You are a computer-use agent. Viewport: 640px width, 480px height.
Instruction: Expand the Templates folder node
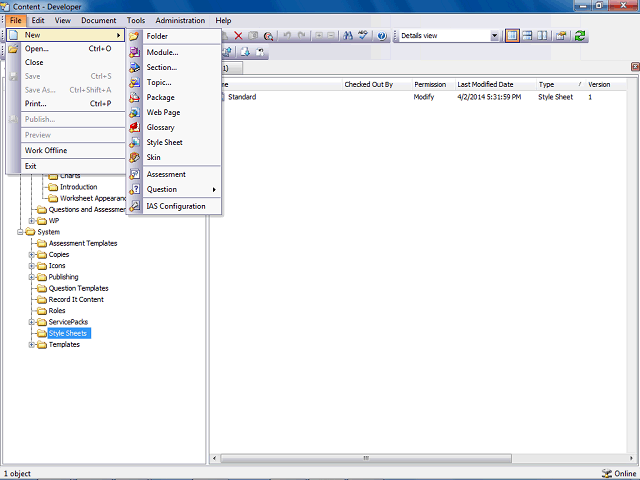(31, 344)
